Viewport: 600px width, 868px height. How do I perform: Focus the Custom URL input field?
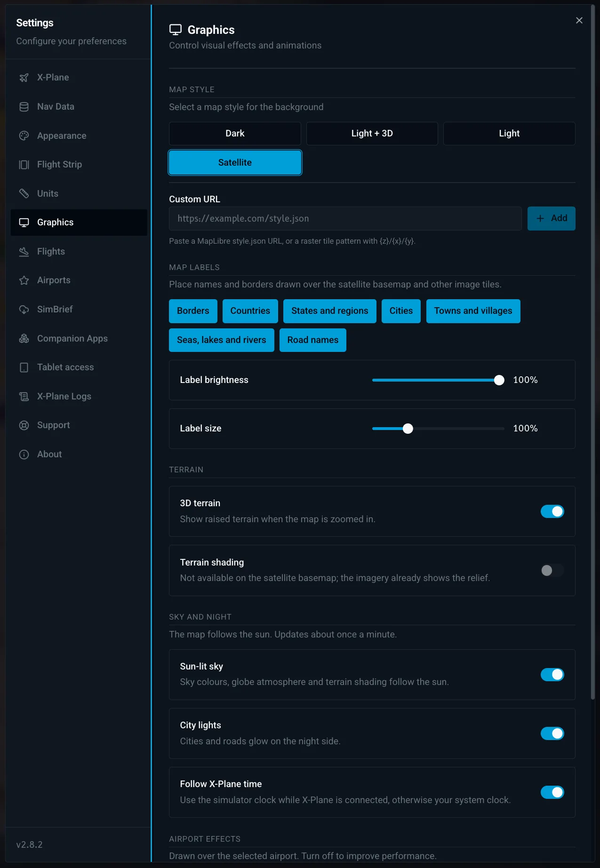pyautogui.click(x=345, y=219)
